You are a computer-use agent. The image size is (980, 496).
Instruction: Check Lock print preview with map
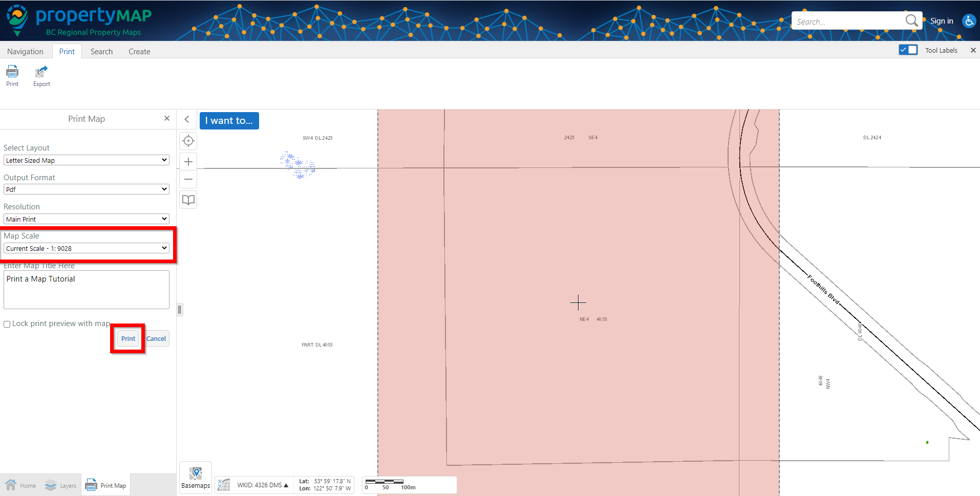tap(7, 324)
